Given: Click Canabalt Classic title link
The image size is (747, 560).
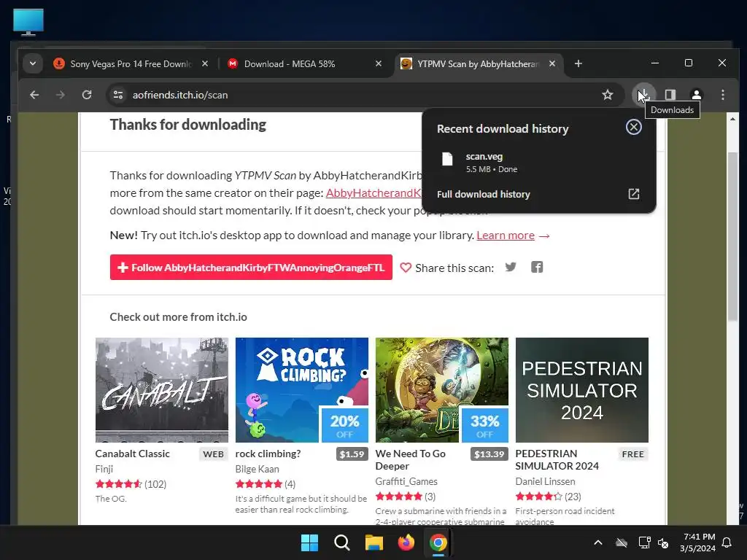Looking at the screenshot, I should coord(133,454).
